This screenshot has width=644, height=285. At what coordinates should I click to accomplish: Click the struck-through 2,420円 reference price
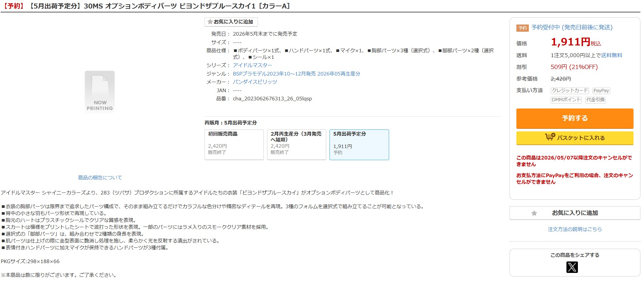(561, 79)
